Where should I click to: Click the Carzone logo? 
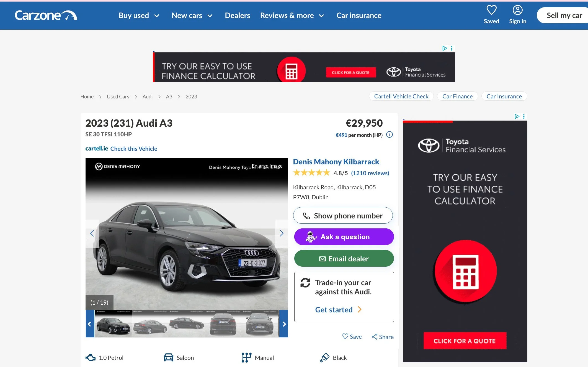tap(46, 16)
